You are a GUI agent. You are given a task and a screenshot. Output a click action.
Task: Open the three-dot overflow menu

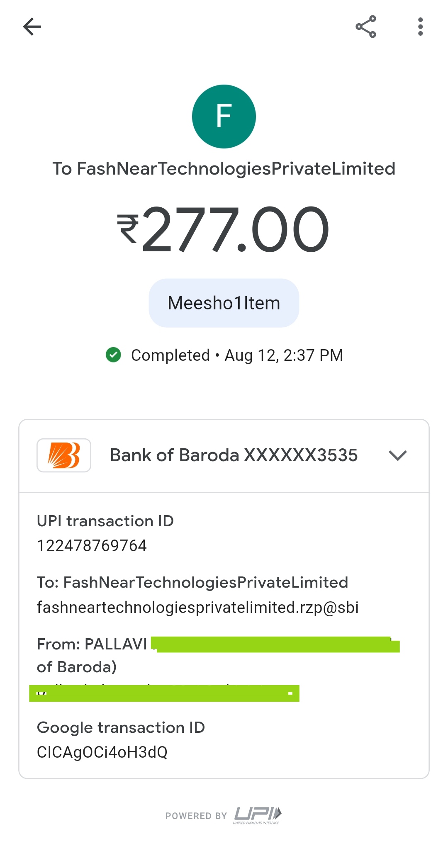pyautogui.click(x=420, y=27)
